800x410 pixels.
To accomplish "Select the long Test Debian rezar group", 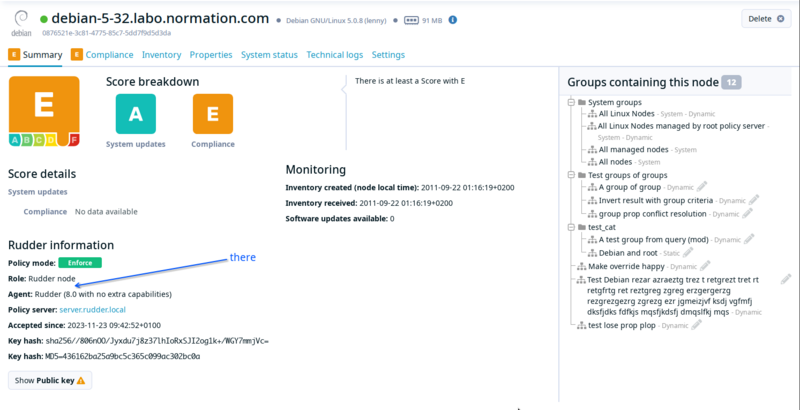I will (673, 296).
